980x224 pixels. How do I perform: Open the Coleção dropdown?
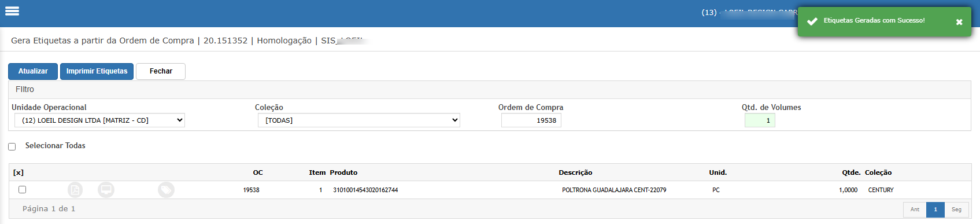tap(359, 120)
